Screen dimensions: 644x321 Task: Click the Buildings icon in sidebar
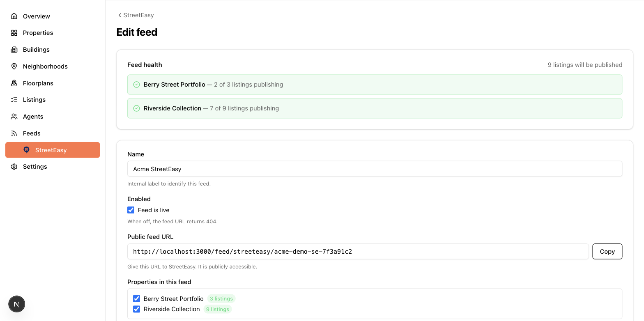coord(14,50)
